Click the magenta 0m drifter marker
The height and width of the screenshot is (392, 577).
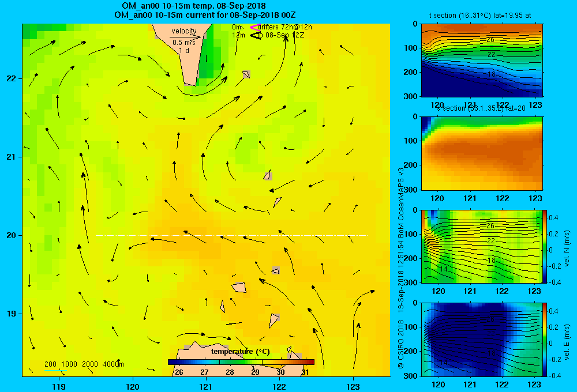[255, 27]
